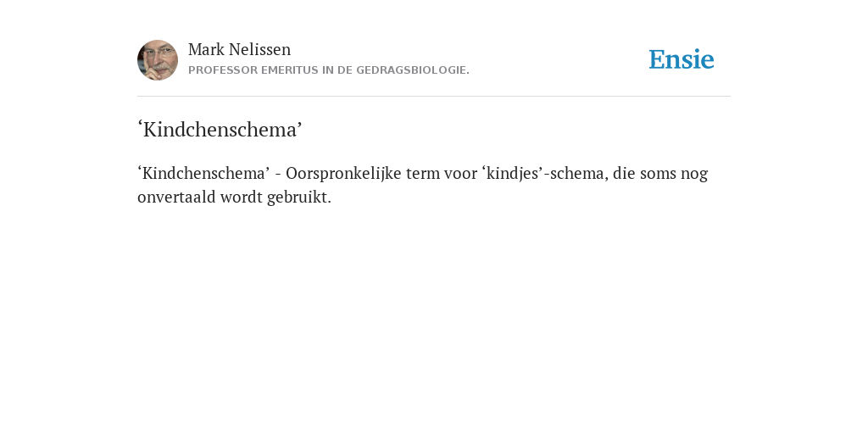Screen dimensions: 868x434
Task: Click the word onvertaald in the definition
Action: click(176, 197)
